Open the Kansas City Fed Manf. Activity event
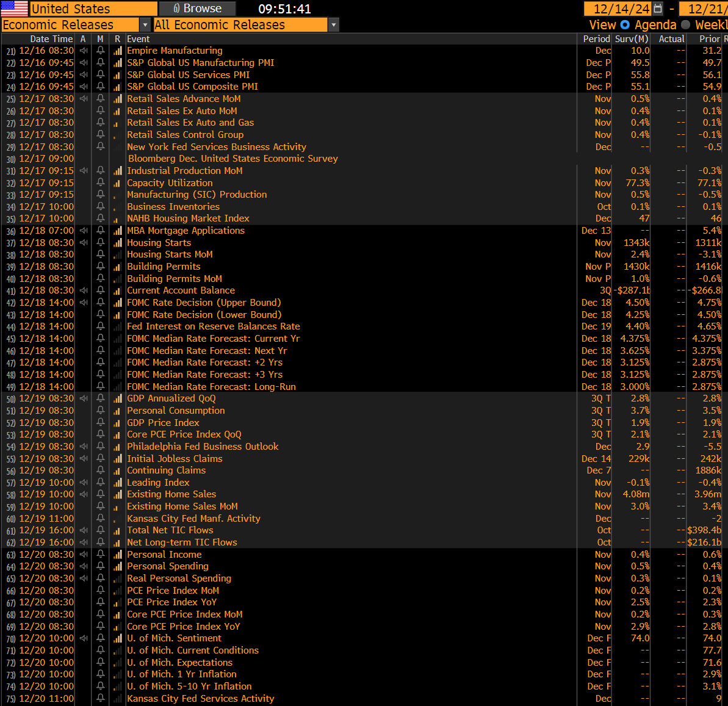The image size is (728, 706). coord(193,519)
